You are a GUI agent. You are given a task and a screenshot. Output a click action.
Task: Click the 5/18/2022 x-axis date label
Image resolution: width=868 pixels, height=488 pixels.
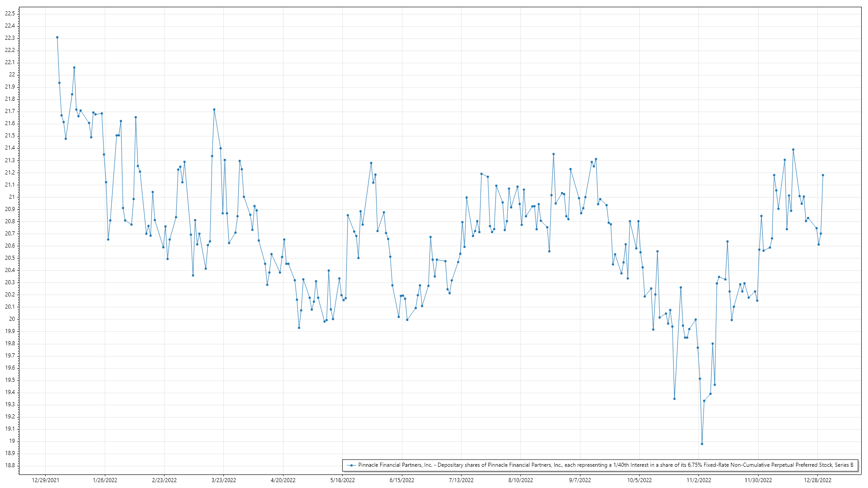point(342,480)
